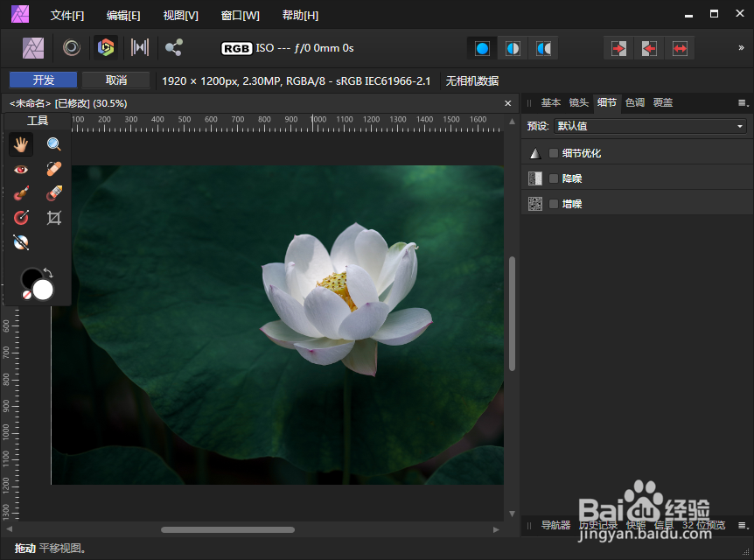This screenshot has width=754, height=560.
Task: Select the White Balance tool
Action: [x=20, y=242]
